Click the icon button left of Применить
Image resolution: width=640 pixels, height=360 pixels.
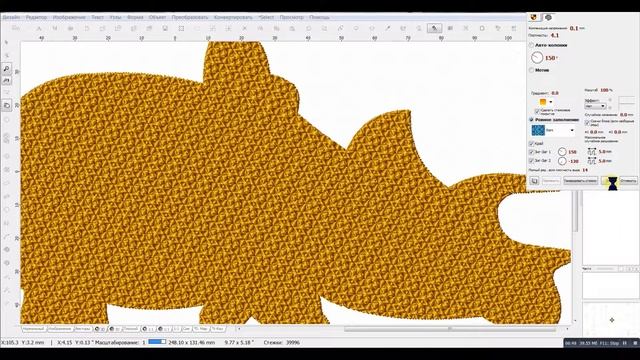[534, 180]
